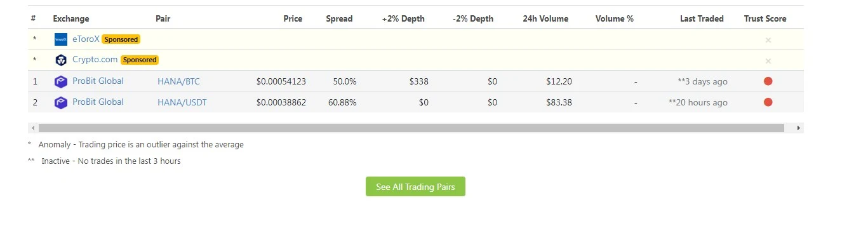Open ProBit Global link in first row

coord(98,81)
